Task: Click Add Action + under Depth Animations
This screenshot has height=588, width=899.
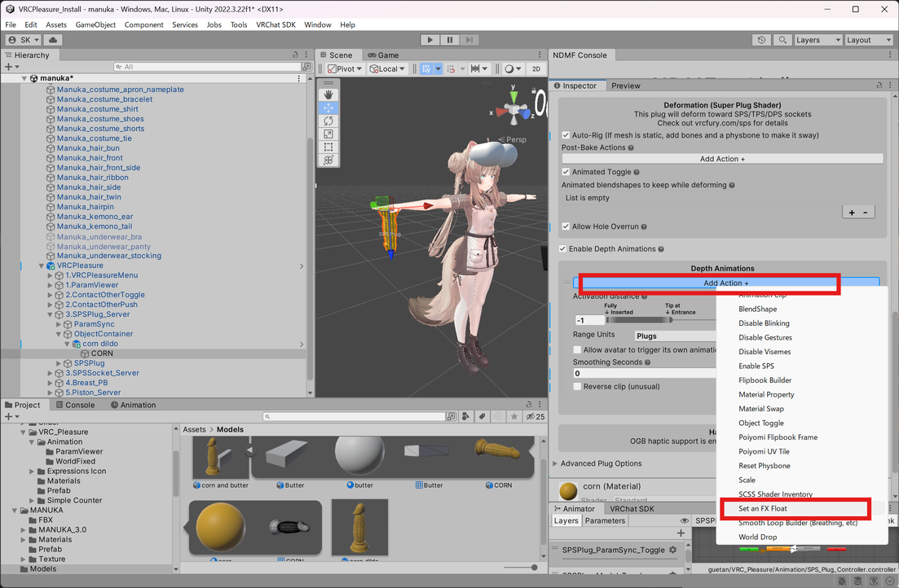Action: [726, 283]
